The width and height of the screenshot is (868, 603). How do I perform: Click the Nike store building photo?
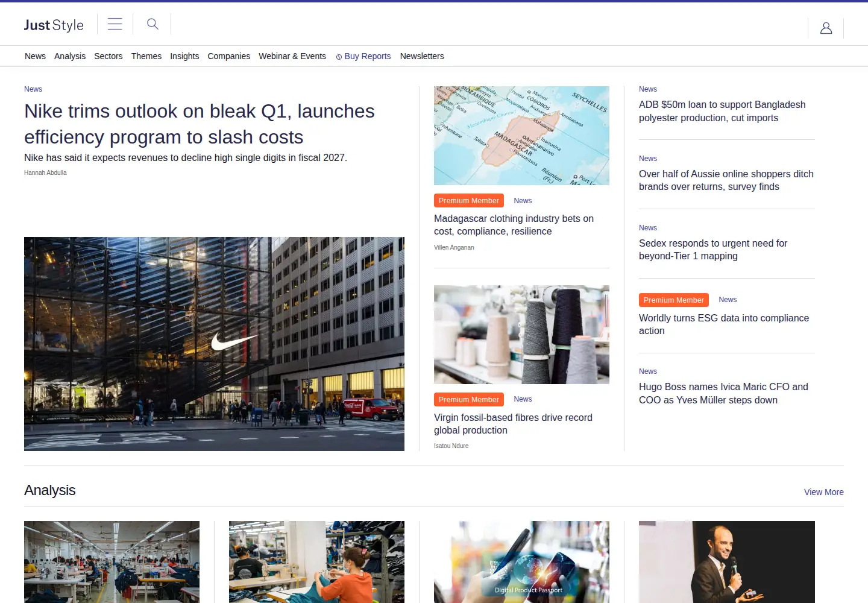click(214, 344)
